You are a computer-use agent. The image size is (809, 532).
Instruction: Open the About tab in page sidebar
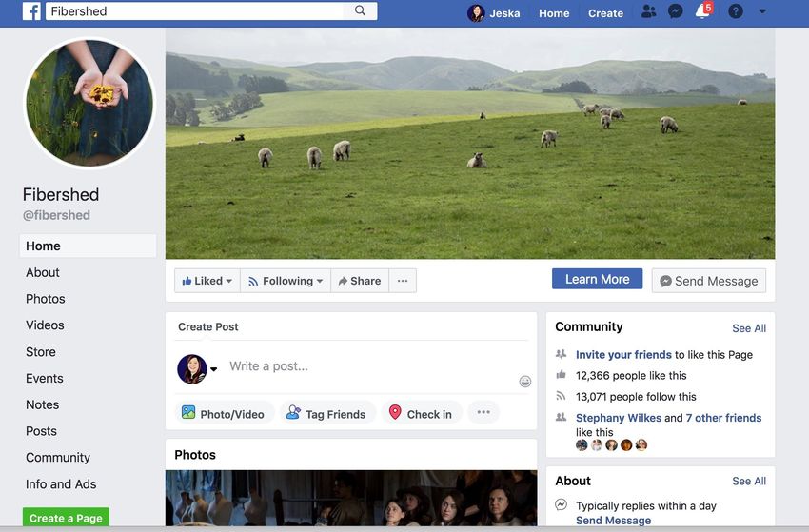coord(43,272)
